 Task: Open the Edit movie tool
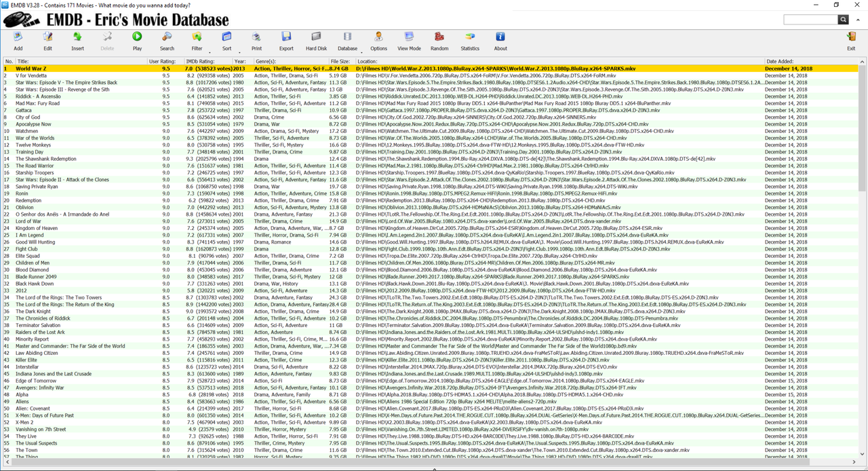click(x=47, y=37)
